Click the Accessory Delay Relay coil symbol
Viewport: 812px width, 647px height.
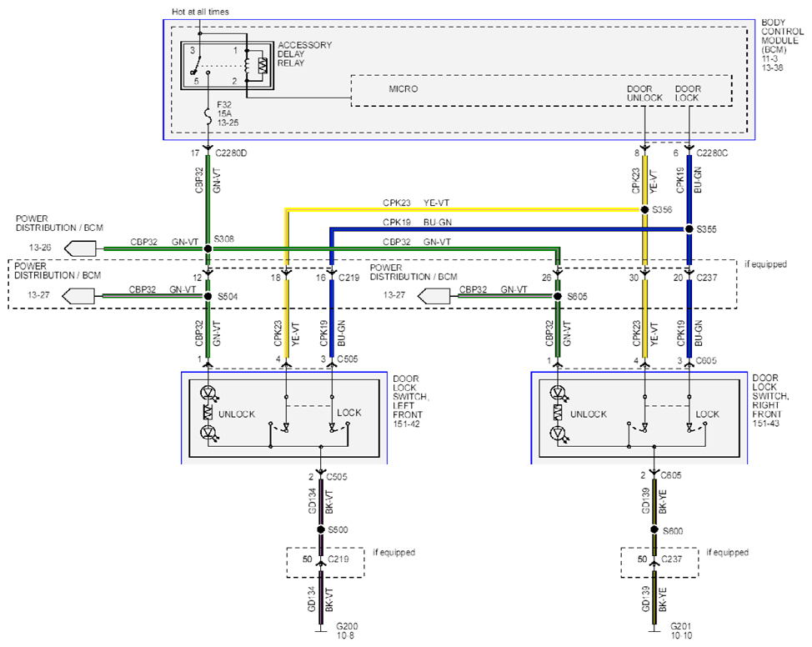pyautogui.click(x=247, y=66)
